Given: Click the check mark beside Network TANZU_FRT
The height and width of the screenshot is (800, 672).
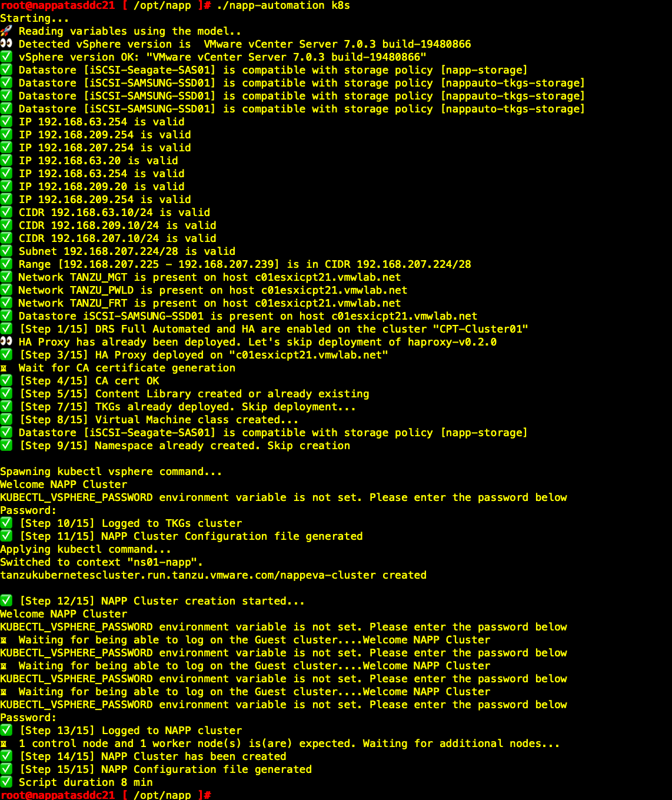Looking at the screenshot, I should coord(6,303).
